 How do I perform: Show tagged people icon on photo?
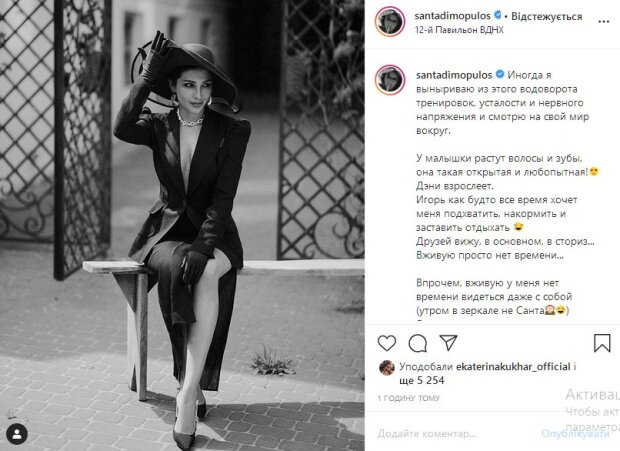click(17, 434)
